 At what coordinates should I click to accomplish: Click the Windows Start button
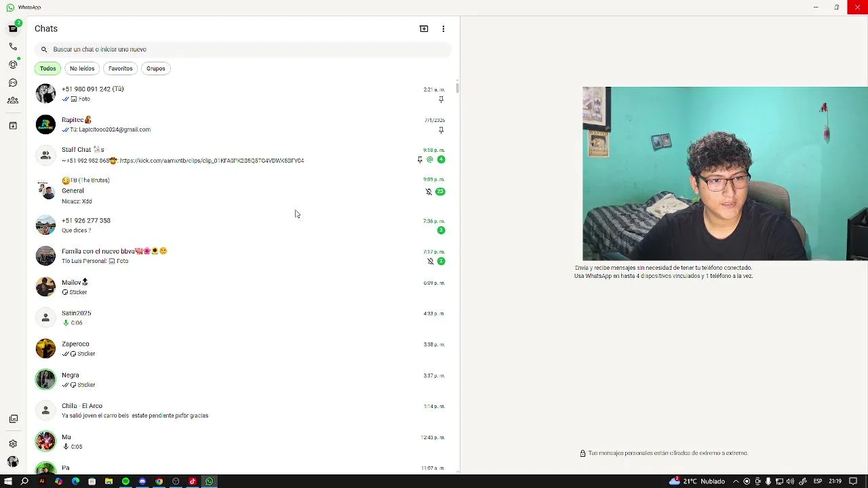coord(8,481)
